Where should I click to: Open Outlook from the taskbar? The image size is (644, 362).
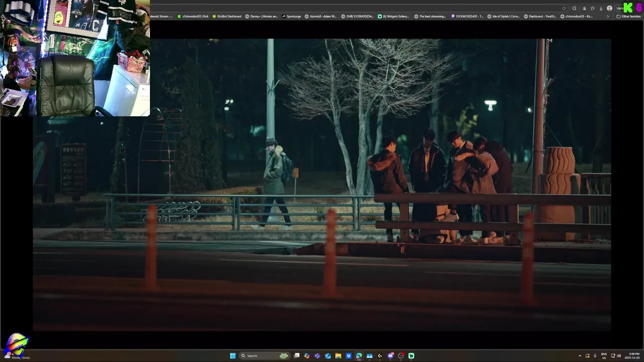click(328, 356)
